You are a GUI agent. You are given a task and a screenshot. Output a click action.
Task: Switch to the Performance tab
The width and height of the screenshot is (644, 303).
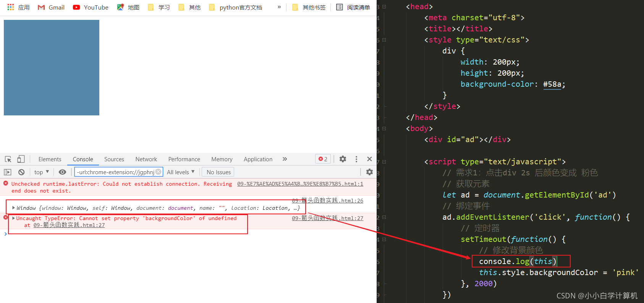(184, 159)
